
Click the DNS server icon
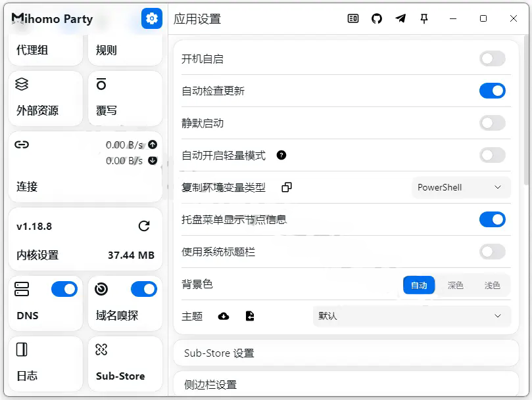(x=22, y=289)
